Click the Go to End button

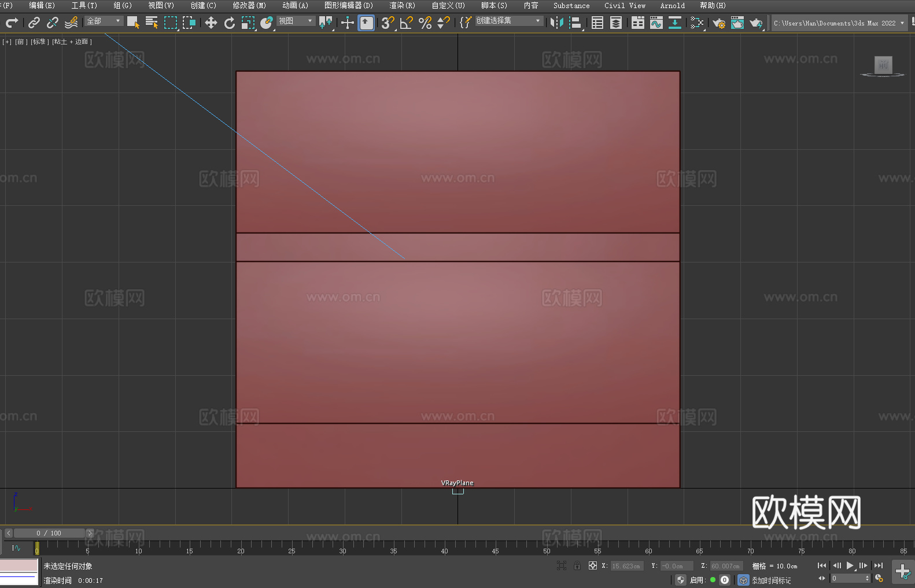click(879, 565)
